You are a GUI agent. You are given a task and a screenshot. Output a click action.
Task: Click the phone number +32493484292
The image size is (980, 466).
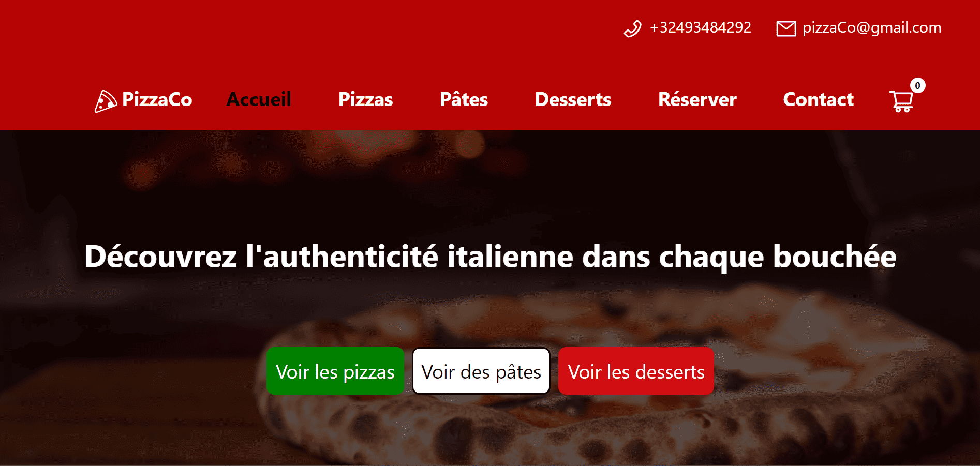coord(700,27)
